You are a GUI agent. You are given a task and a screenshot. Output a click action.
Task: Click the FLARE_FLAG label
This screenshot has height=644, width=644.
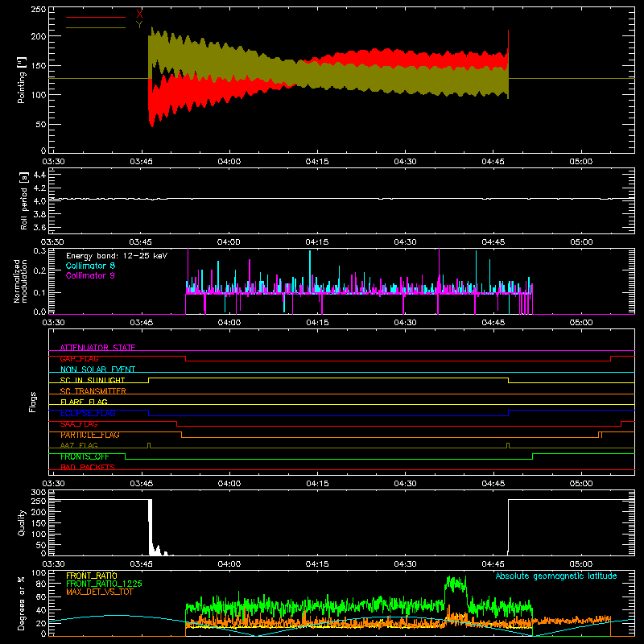coord(84,402)
